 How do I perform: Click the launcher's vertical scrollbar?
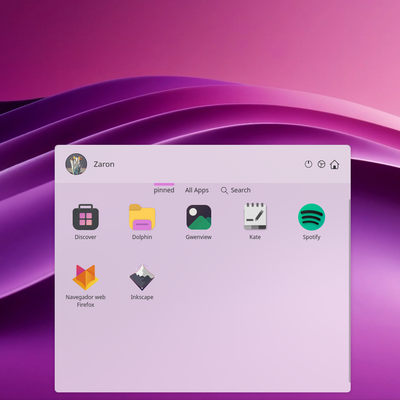(349, 290)
